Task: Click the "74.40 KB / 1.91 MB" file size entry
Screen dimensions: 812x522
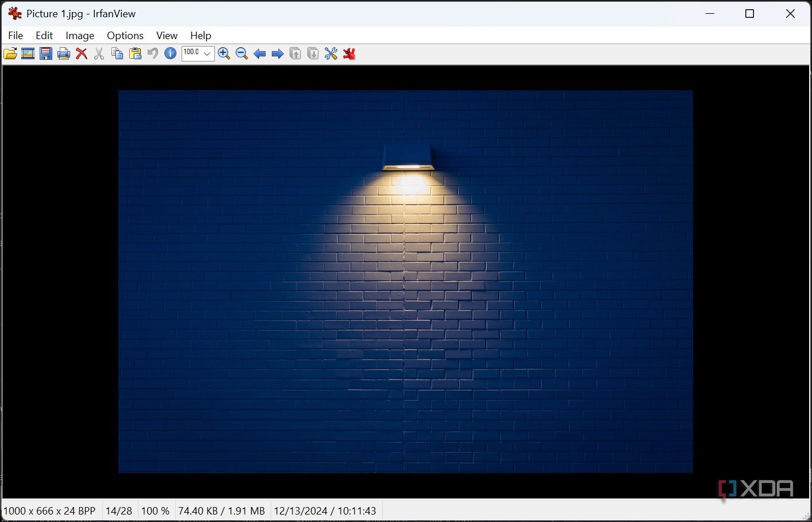Action: point(221,511)
